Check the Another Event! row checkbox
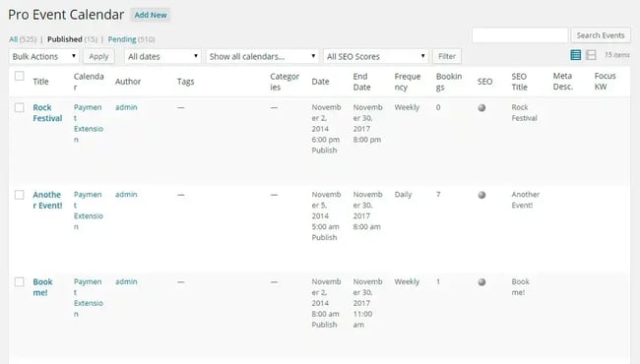 click(19, 195)
